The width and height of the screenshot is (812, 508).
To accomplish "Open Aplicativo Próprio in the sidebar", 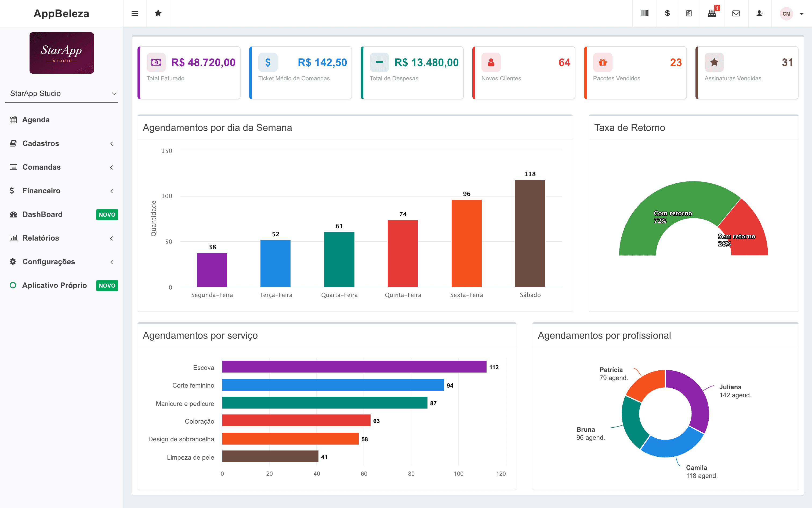I will click(x=62, y=285).
